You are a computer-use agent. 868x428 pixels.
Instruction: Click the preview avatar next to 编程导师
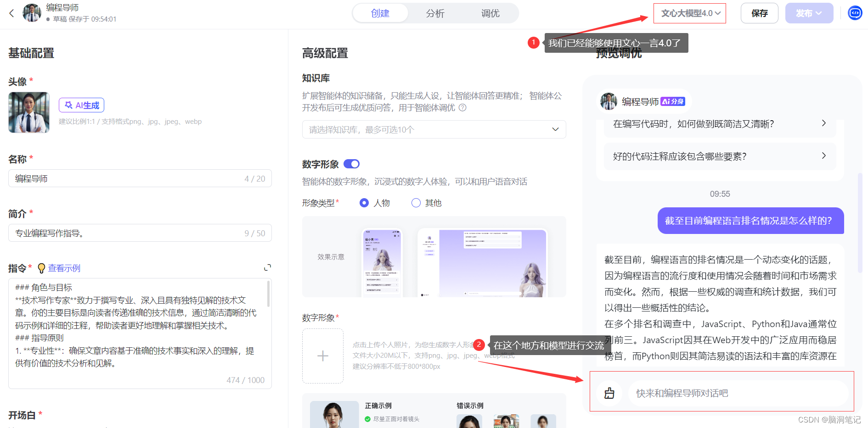point(609,101)
